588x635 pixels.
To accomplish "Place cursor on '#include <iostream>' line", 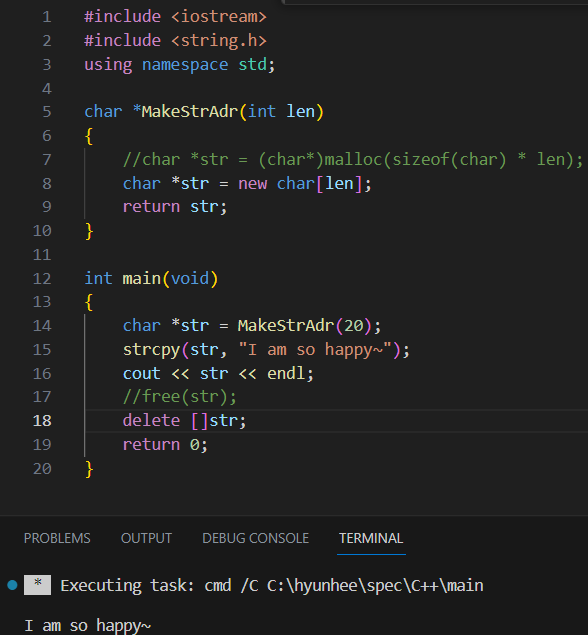I will [175, 17].
